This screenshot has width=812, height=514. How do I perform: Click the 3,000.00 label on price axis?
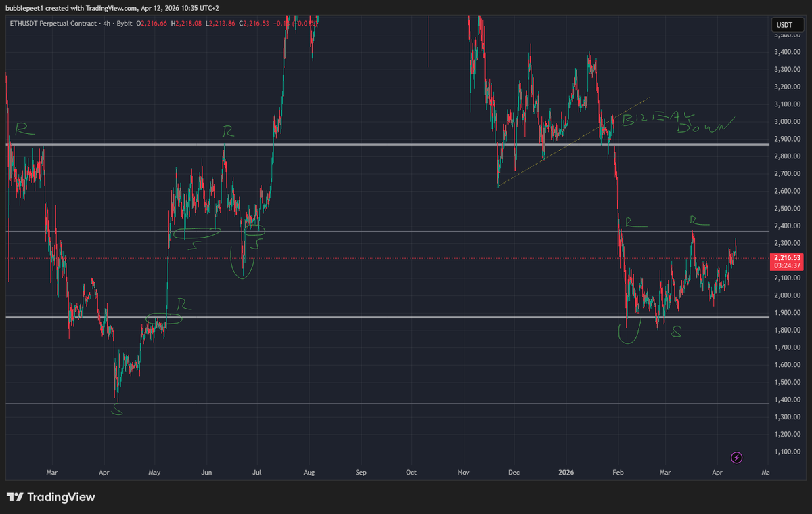(787, 121)
